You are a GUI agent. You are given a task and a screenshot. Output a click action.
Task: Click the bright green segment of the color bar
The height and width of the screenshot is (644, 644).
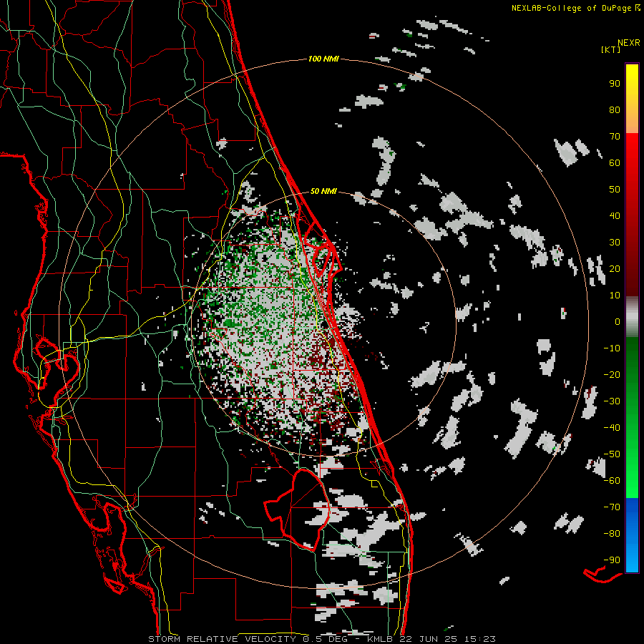coord(632,472)
